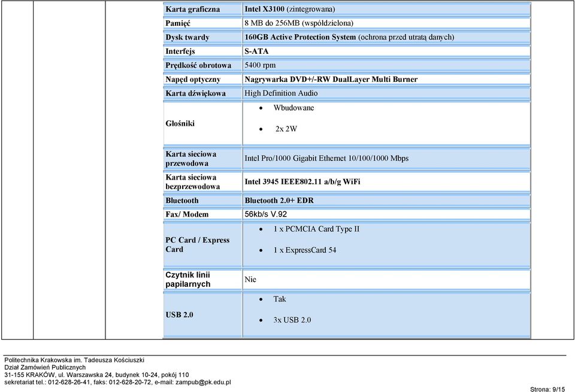Click 'Nagrywarka DVD+/-RW DualLayer Multi Burner'
Screen dimensions: 575x392
pos(331,79)
